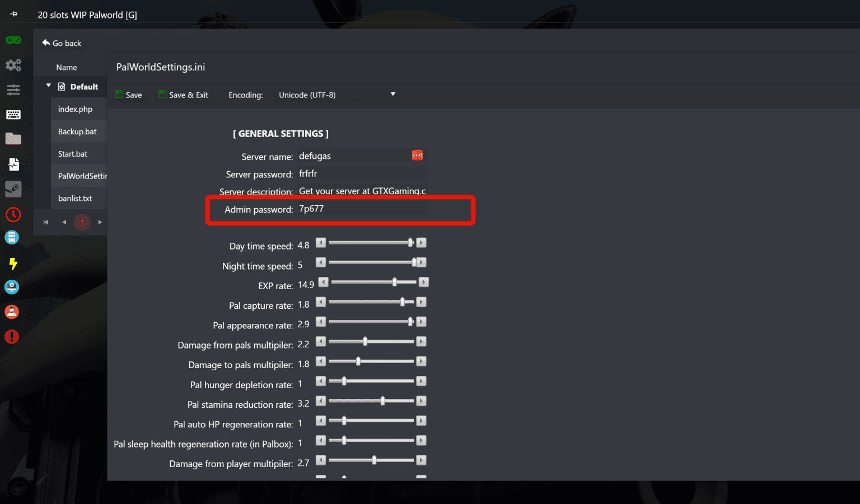Click the Go back button
The image size is (860, 504).
tap(61, 43)
